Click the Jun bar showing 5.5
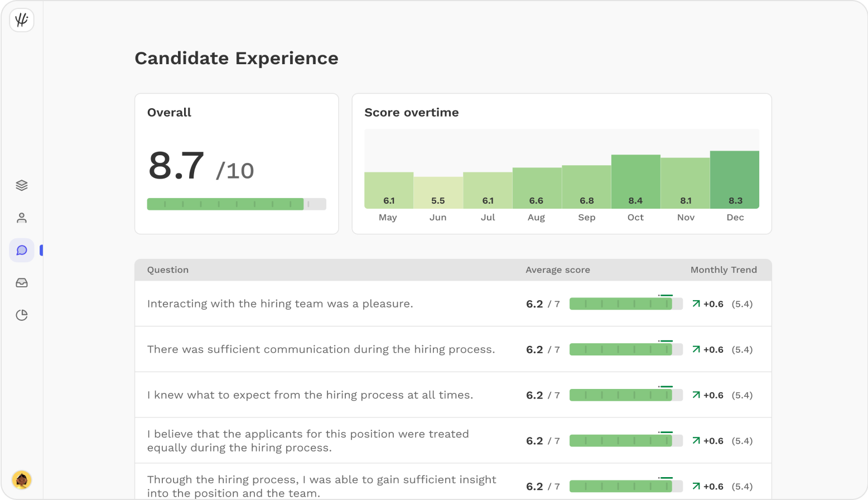Viewport: 868px width, 500px height. pos(438,193)
